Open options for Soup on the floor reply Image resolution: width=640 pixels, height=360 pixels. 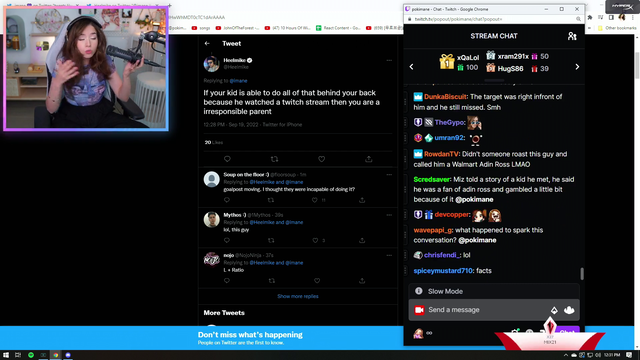click(389, 175)
